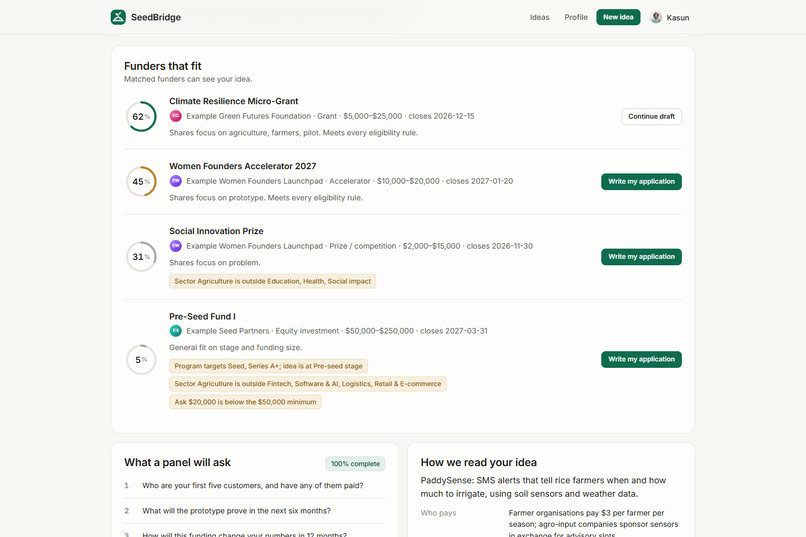Click the 5% match score ring
The height and width of the screenshot is (537, 806).
[141, 360]
